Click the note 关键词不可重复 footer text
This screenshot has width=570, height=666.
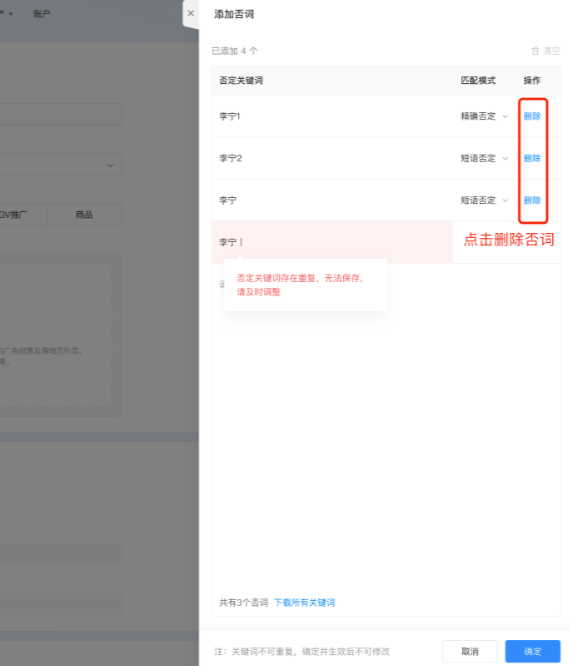pos(302,651)
